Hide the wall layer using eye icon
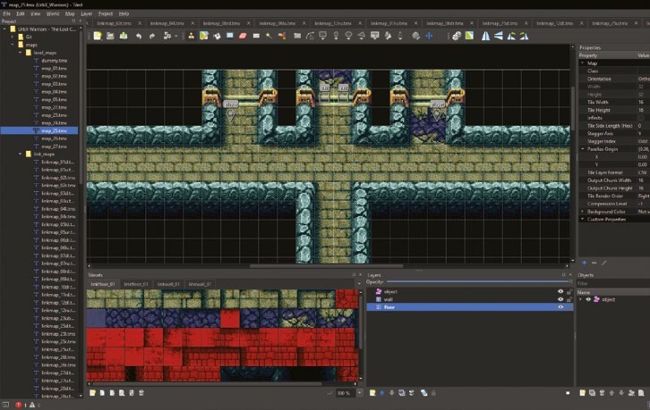 560,299
